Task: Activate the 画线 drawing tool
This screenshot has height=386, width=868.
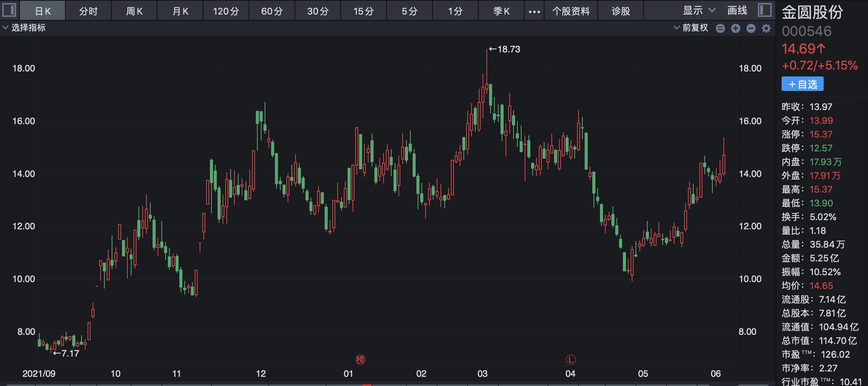Action: [737, 10]
